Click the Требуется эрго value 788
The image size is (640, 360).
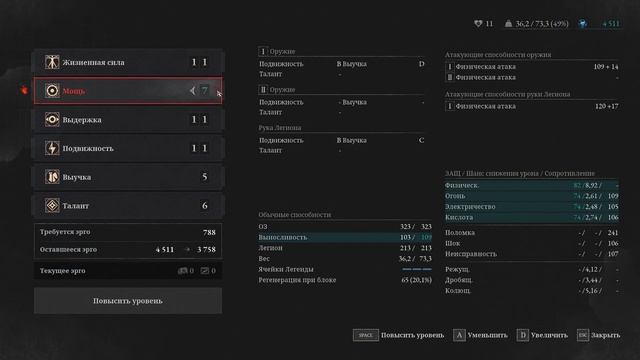tap(209, 232)
